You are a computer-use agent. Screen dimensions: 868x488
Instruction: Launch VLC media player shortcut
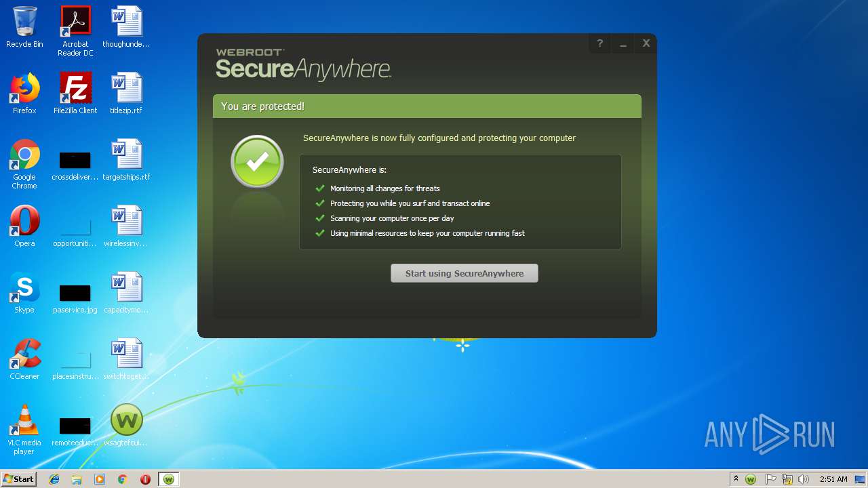point(24,430)
